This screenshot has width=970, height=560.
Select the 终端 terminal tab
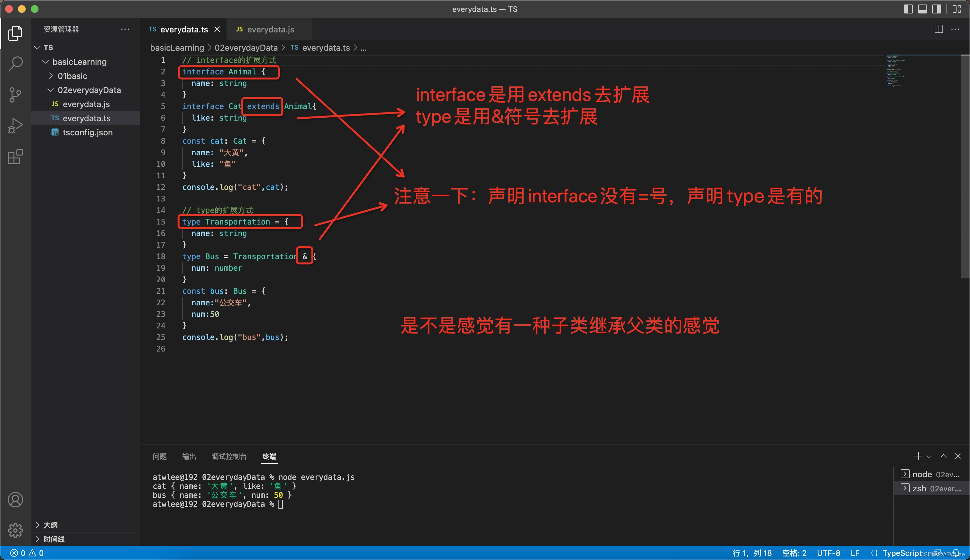pos(269,456)
